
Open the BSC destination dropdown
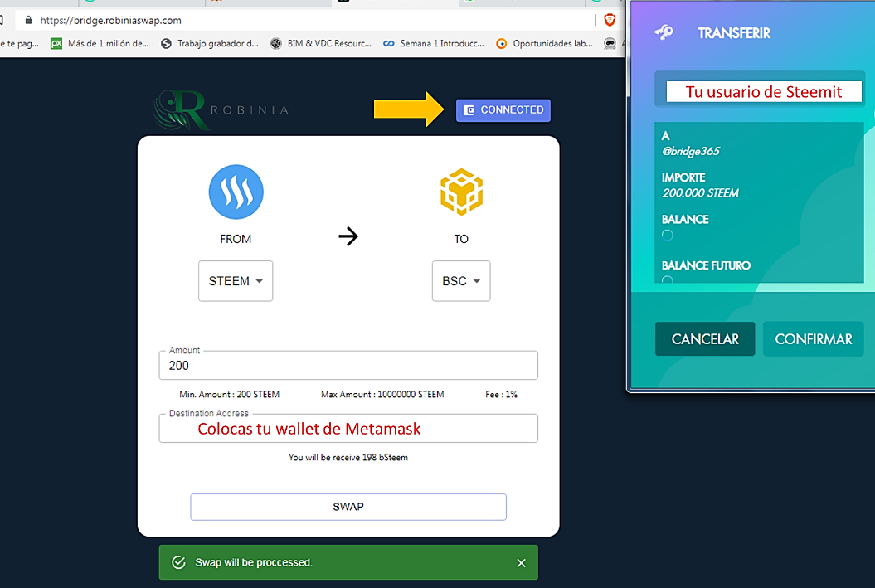coord(461,281)
